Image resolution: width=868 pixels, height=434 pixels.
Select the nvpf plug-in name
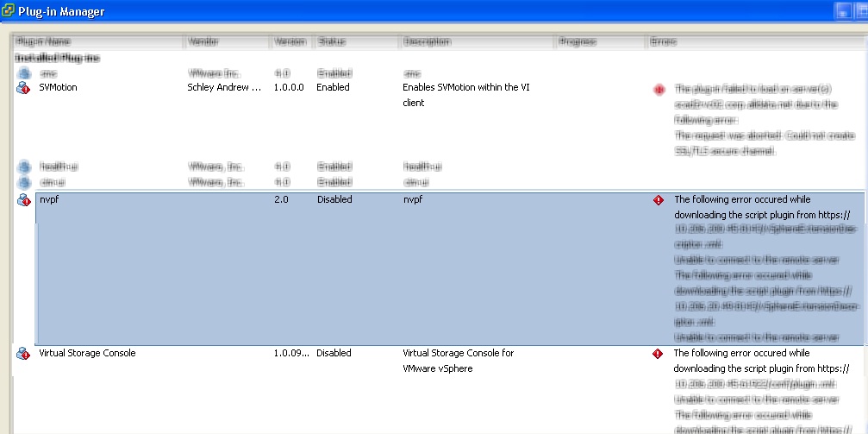point(48,199)
